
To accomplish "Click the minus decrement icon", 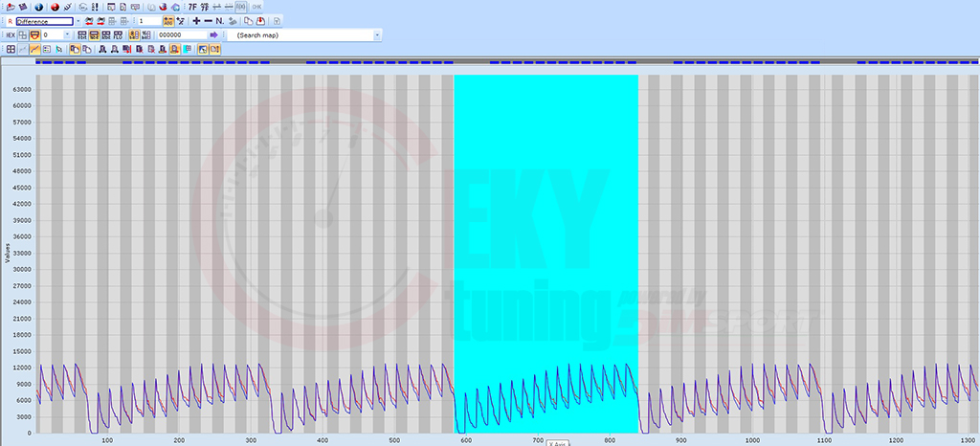I will 208,21.
